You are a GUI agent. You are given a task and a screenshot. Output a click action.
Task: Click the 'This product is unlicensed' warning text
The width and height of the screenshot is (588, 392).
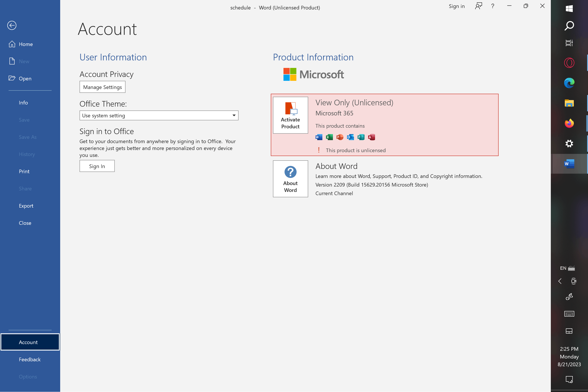click(x=355, y=150)
